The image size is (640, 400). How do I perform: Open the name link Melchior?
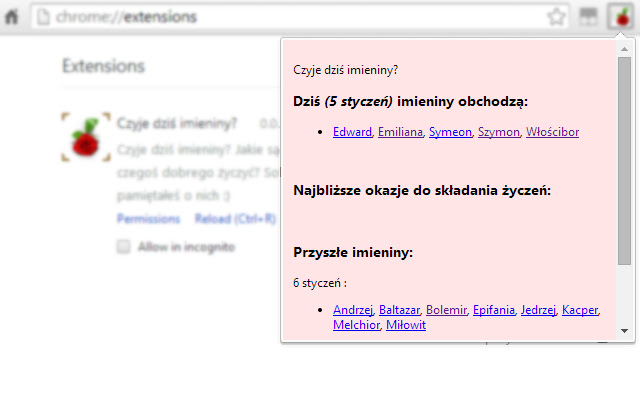(356, 325)
